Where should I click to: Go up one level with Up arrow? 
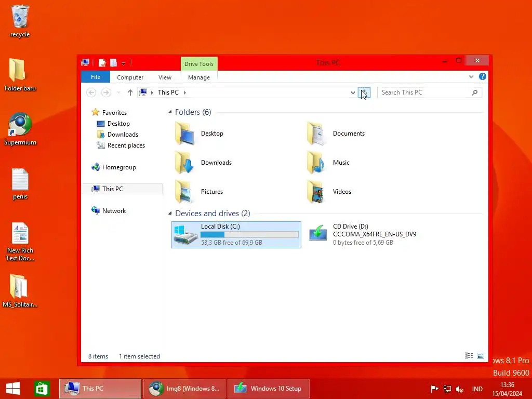click(x=130, y=92)
